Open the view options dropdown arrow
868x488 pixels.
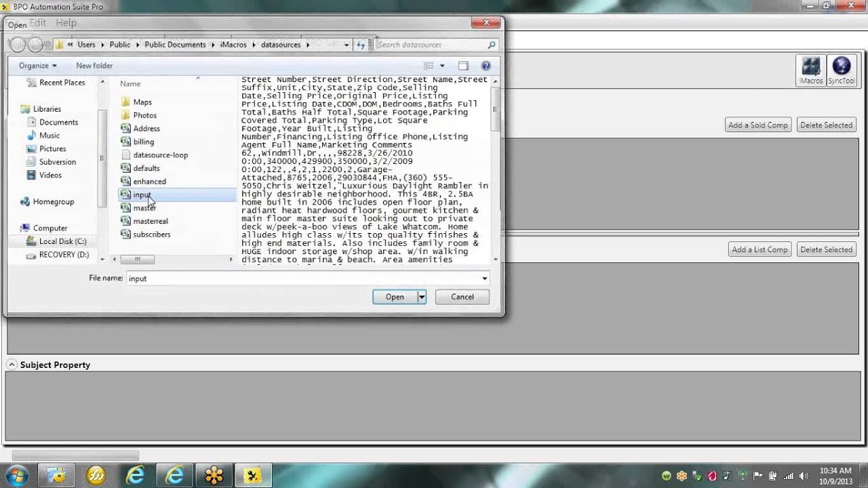pyautogui.click(x=442, y=66)
